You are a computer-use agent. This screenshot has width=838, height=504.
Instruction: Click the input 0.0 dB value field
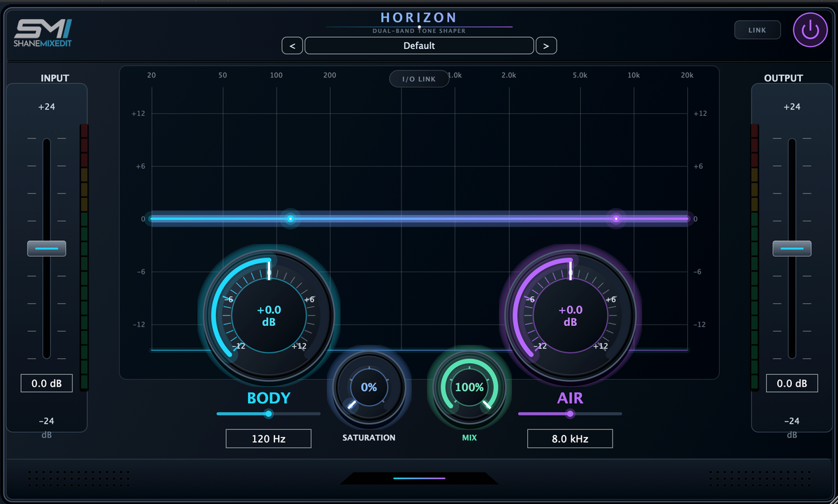tap(47, 383)
